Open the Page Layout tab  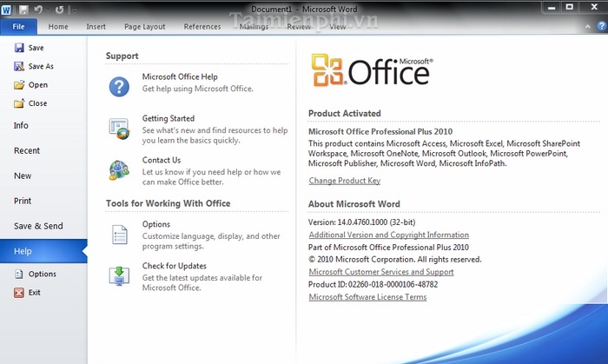[x=145, y=26]
